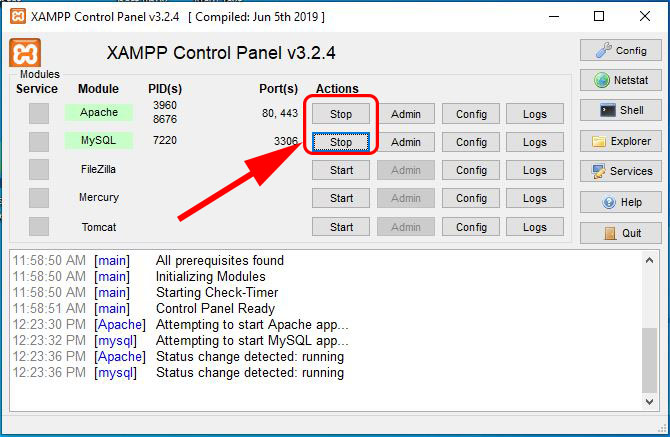Viewport: 670px width, 437px height.
Task: Open Services with the services icon
Action: (x=620, y=171)
